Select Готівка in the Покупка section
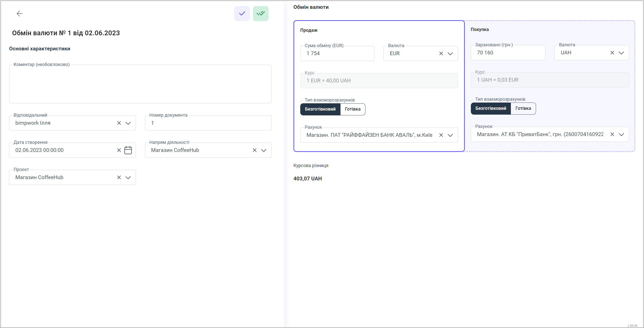The image size is (644, 328). click(523, 109)
